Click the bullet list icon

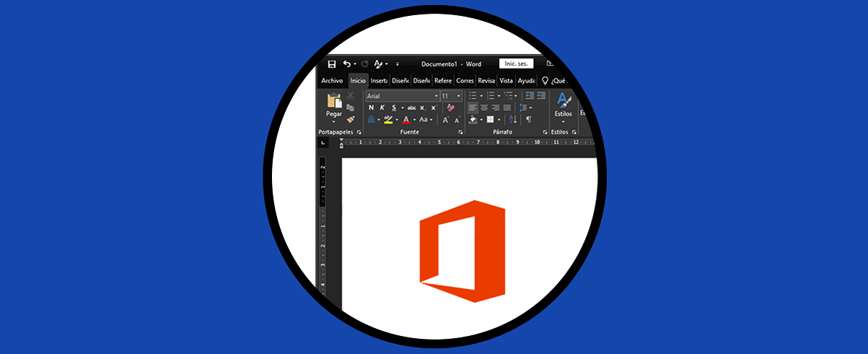click(473, 95)
